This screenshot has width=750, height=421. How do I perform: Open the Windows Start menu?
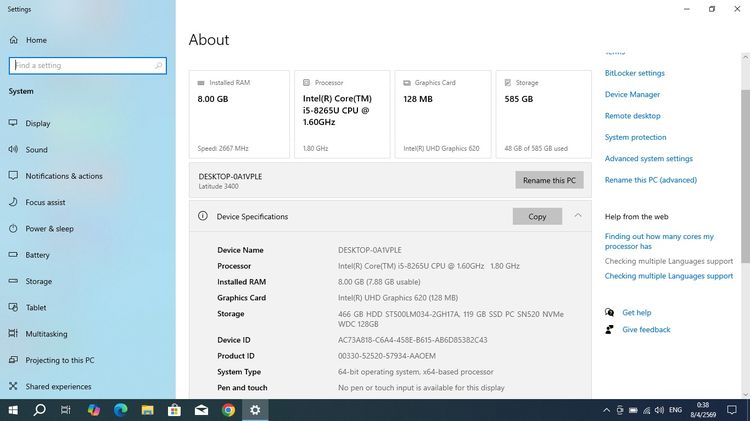(13, 410)
